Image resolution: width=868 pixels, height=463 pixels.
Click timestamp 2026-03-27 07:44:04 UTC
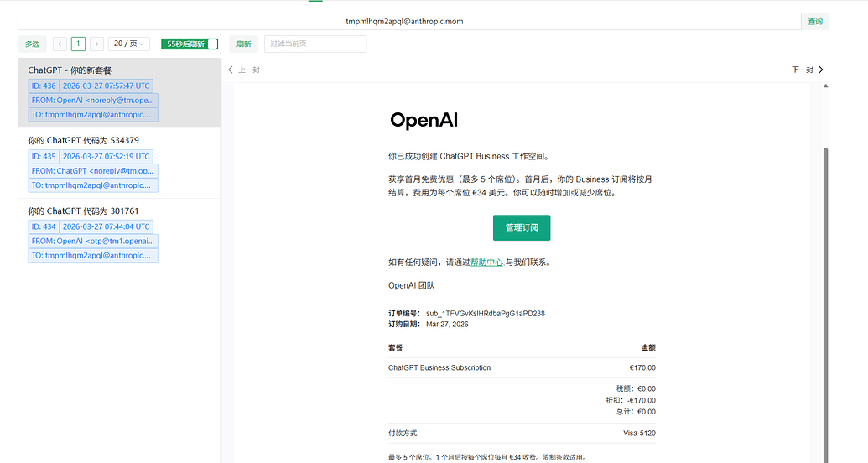point(106,226)
